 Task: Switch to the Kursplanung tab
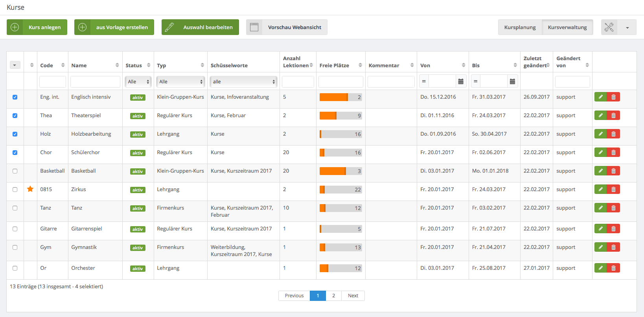tap(520, 27)
